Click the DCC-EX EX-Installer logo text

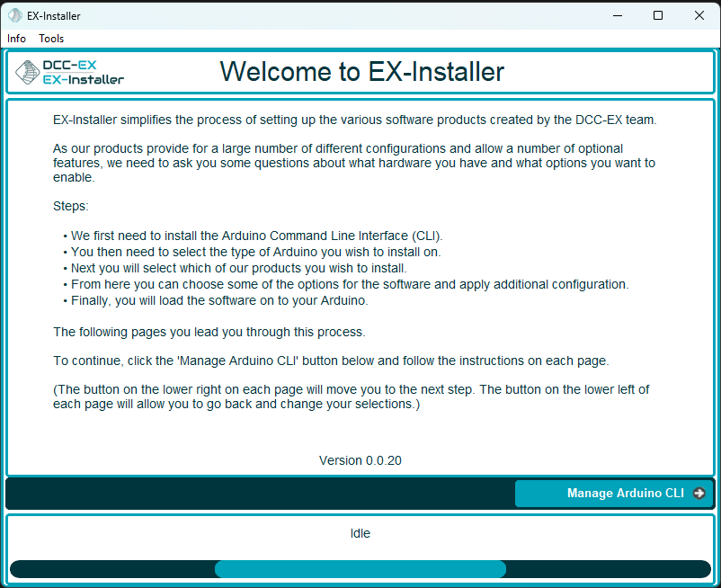84,72
